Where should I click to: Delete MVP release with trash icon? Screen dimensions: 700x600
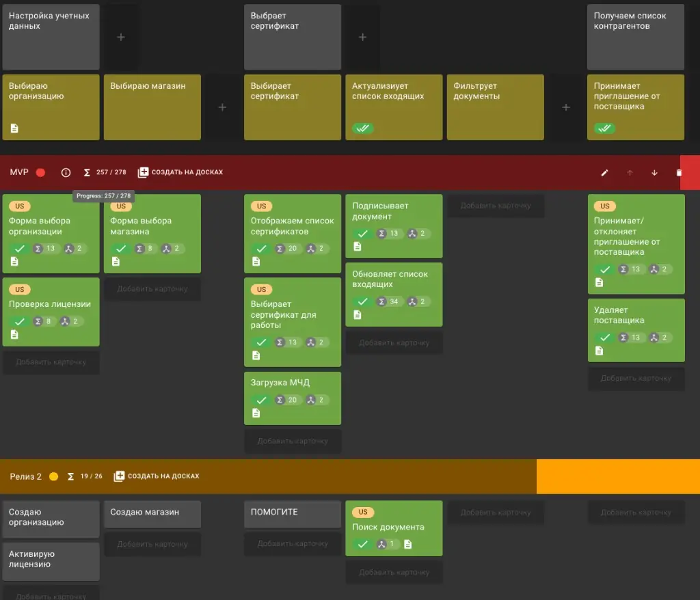(679, 173)
